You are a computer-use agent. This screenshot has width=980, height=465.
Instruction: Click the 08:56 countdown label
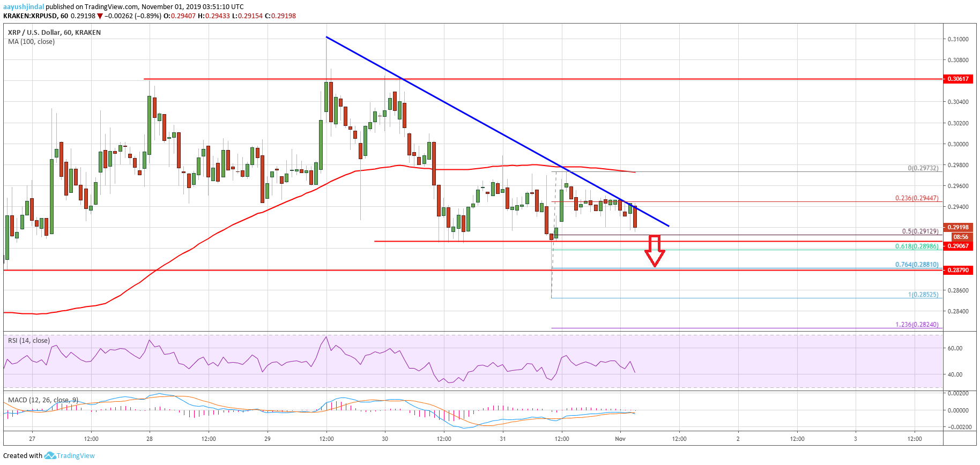[x=961, y=237]
